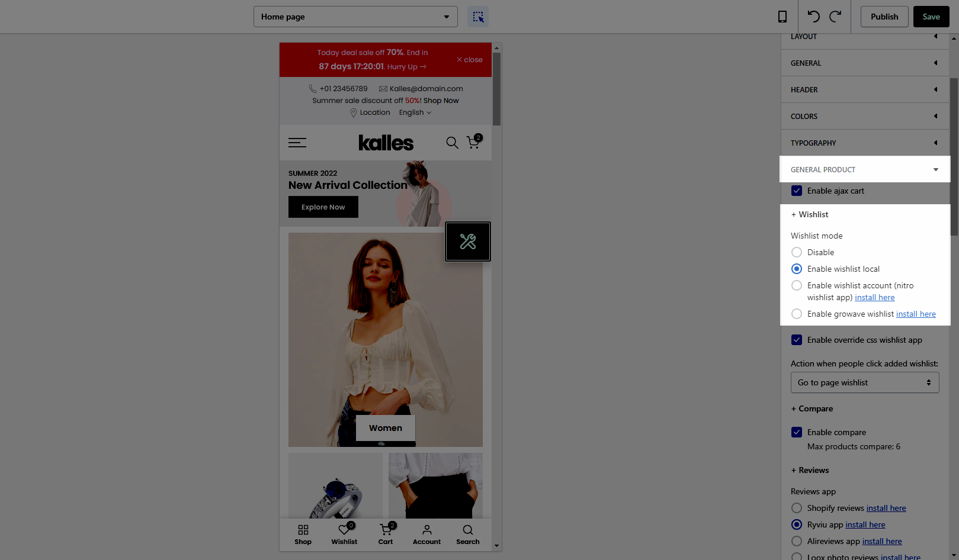Open the cart icon in store header
959x560 pixels.
click(x=474, y=142)
